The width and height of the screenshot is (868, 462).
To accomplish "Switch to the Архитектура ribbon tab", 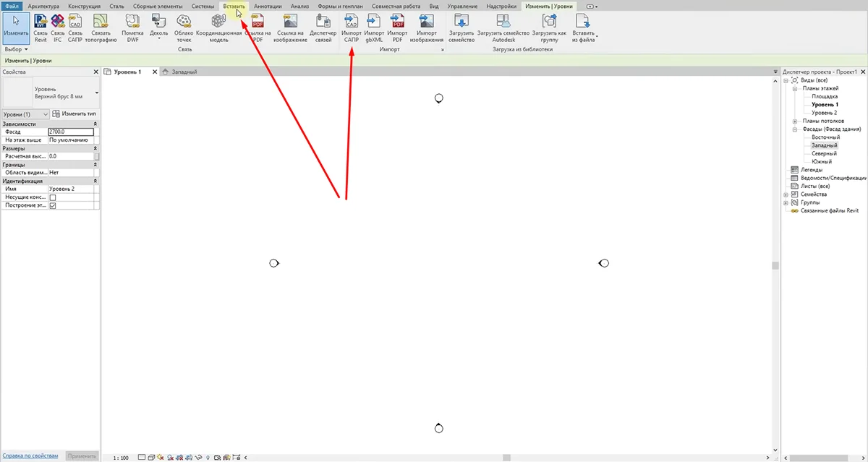I will (x=43, y=6).
